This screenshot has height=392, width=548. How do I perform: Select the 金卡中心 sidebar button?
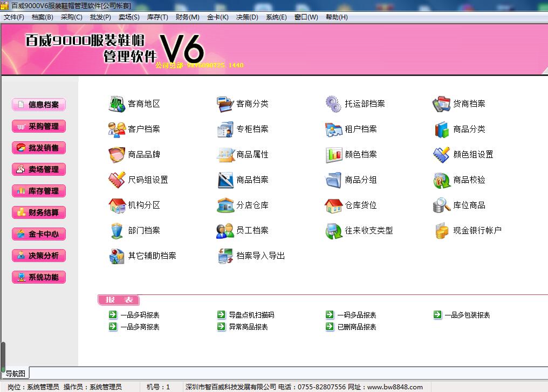39,234
